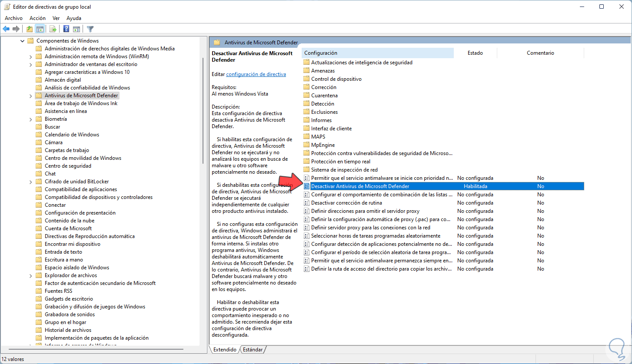Click the folder icon beside MpEngine
632x364 pixels.
pos(306,145)
